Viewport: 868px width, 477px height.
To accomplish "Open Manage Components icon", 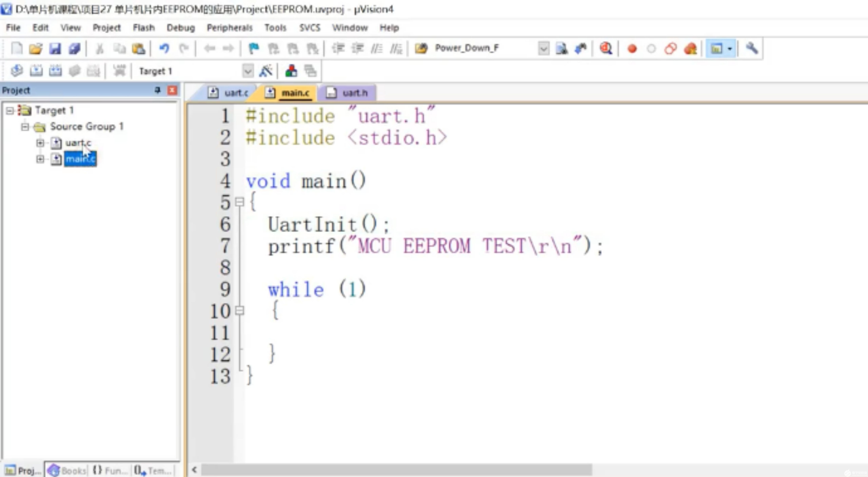I will [x=291, y=71].
